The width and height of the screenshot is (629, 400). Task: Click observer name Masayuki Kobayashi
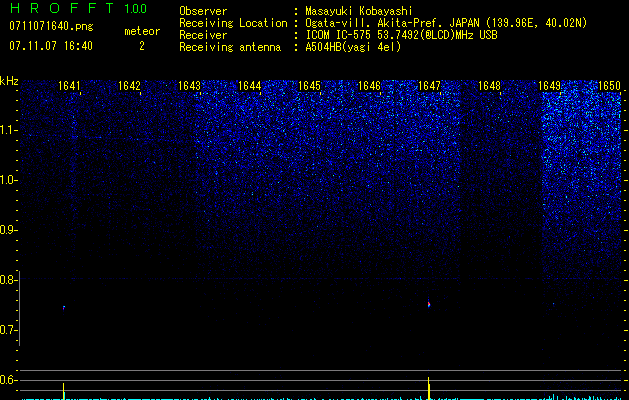coord(359,11)
